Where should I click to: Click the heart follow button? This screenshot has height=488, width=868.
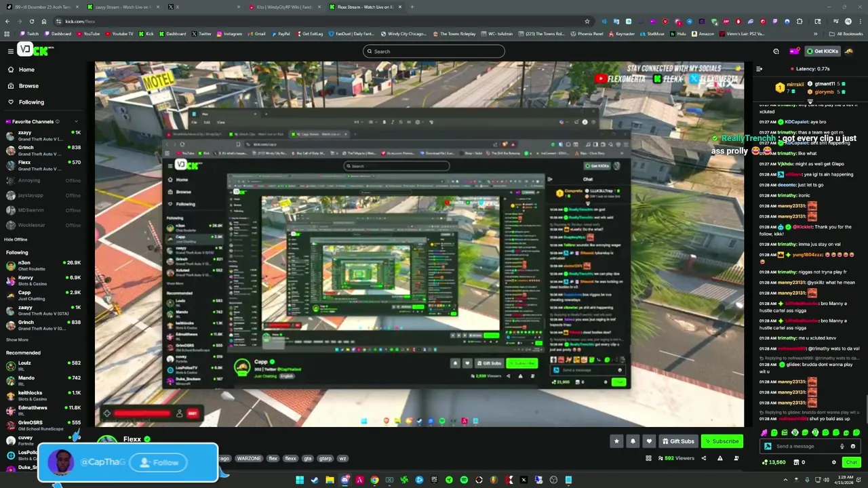649,441
